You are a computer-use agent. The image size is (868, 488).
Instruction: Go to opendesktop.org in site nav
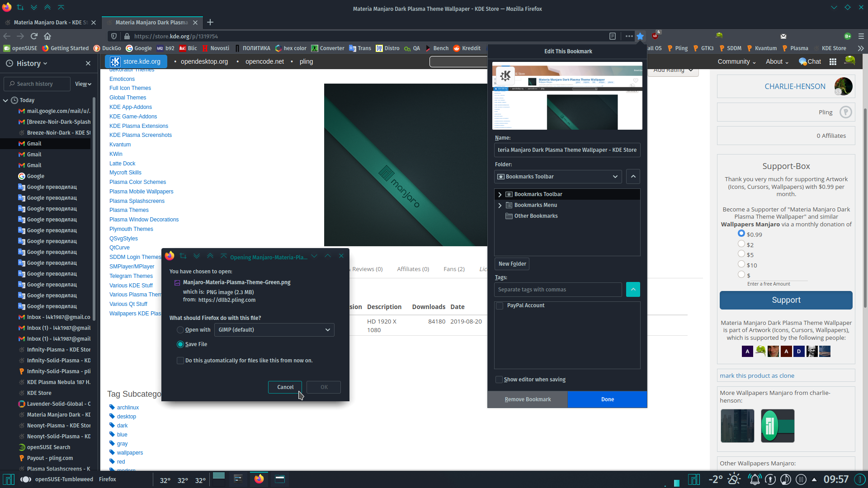point(204,61)
